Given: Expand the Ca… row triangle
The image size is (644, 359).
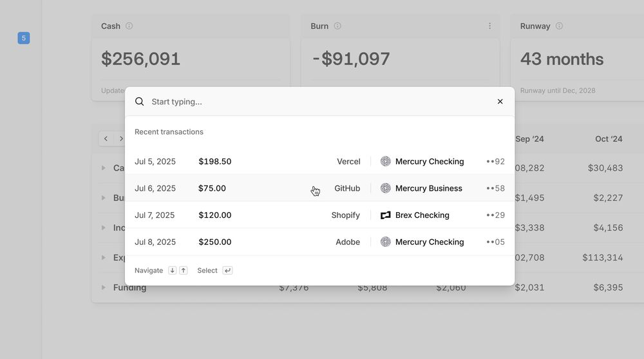Looking at the screenshot, I should [x=104, y=168].
